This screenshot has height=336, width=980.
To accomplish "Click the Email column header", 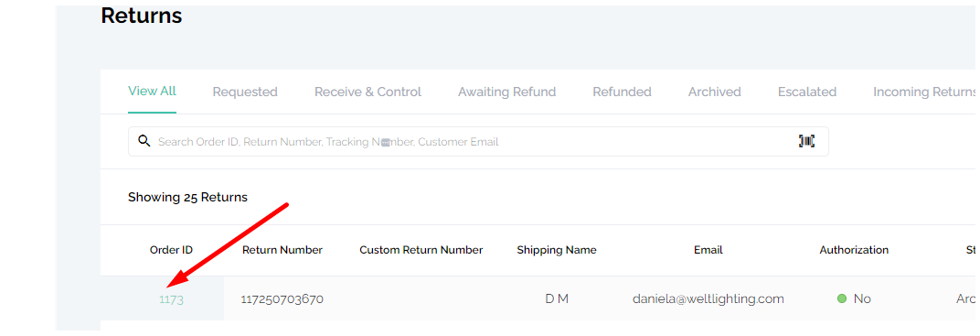I will [x=708, y=250].
